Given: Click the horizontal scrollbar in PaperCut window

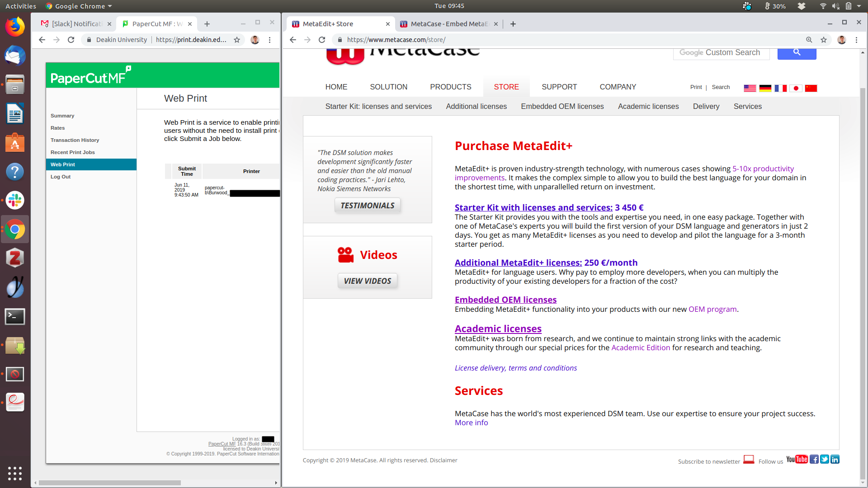Looking at the screenshot, I should [x=109, y=483].
